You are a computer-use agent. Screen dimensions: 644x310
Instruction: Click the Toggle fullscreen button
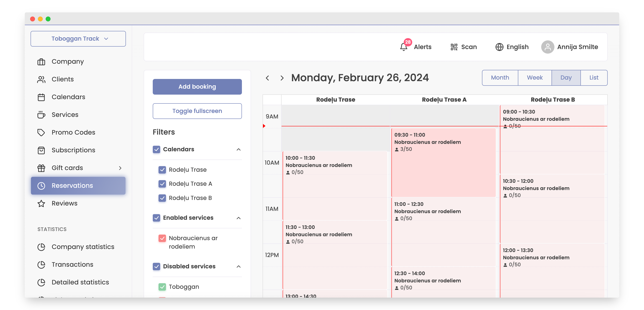(197, 111)
